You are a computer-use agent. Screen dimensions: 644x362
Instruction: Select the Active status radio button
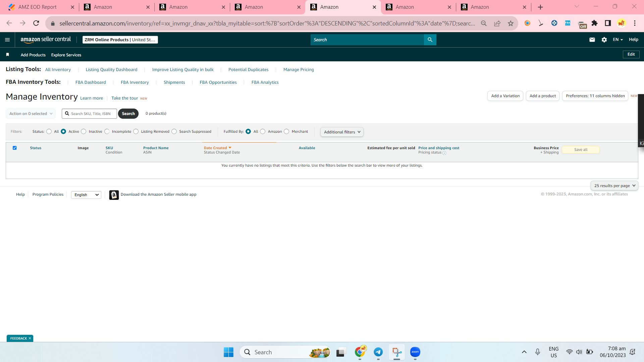(x=63, y=131)
